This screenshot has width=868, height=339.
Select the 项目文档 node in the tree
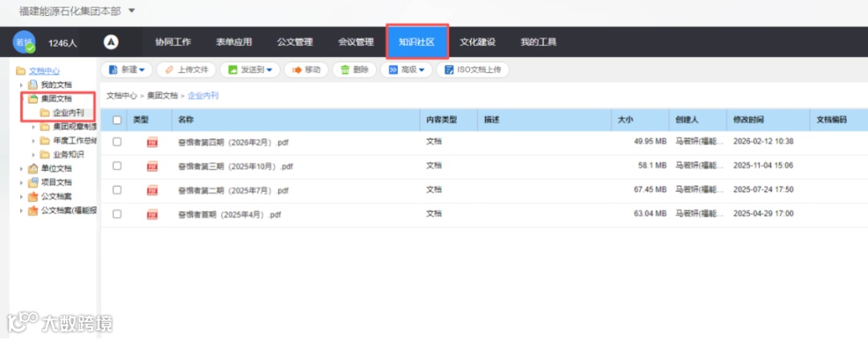56,182
